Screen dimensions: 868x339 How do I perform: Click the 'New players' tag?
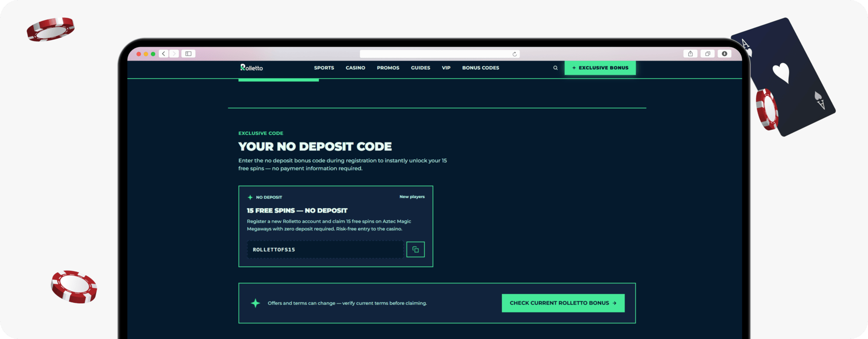coord(412,197)
